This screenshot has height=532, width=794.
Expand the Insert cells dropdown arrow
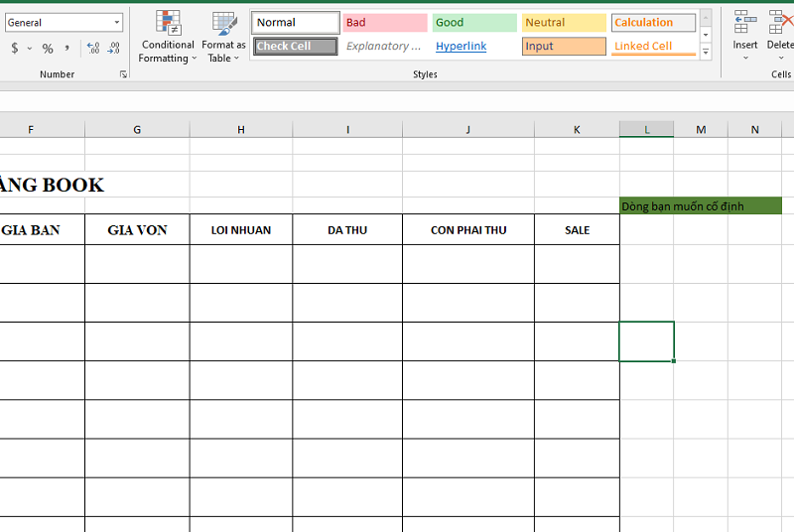click(x=745, y=59)
